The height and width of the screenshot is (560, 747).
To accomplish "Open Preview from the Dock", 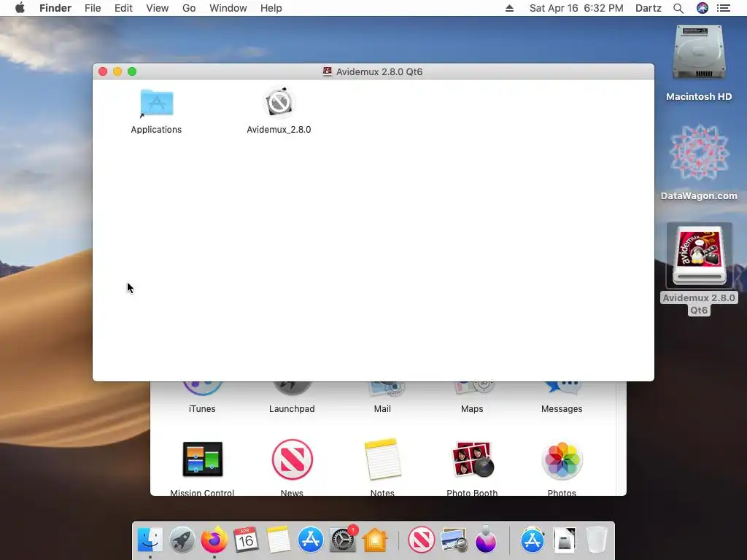I will (x=454, y=540).
